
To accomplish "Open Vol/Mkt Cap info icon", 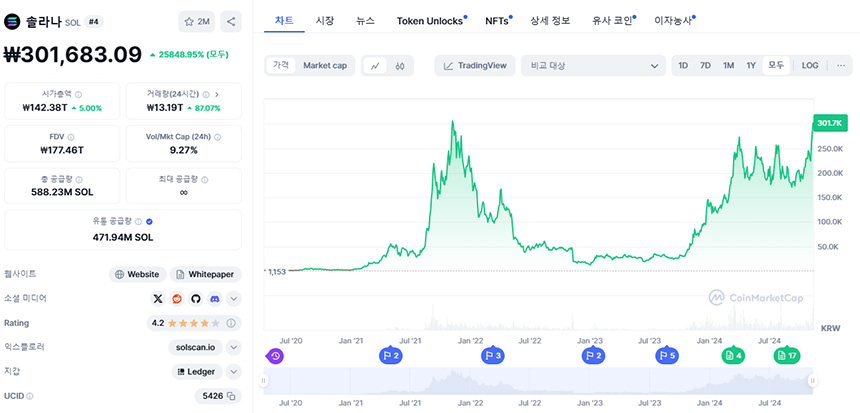I will (216, 137).
